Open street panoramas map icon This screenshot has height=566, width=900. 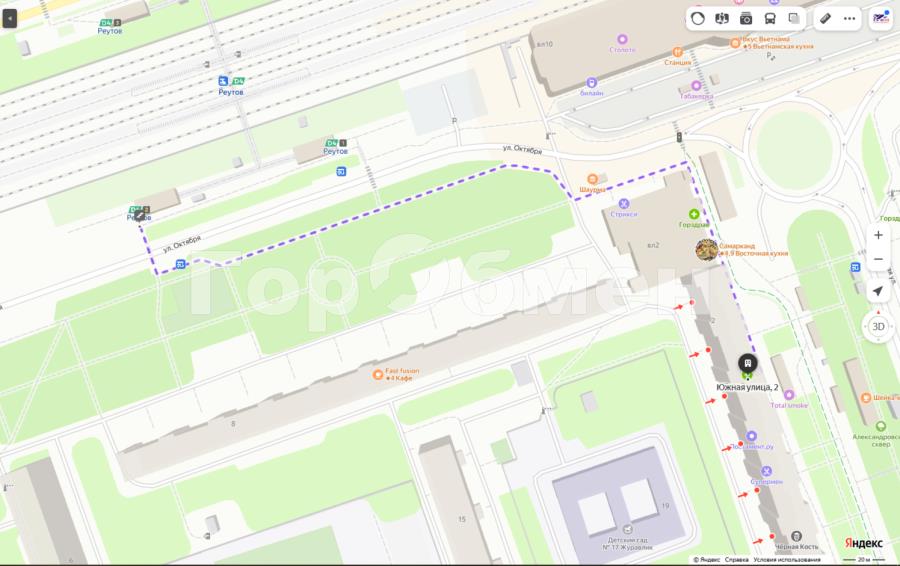(x=721, y=19)
